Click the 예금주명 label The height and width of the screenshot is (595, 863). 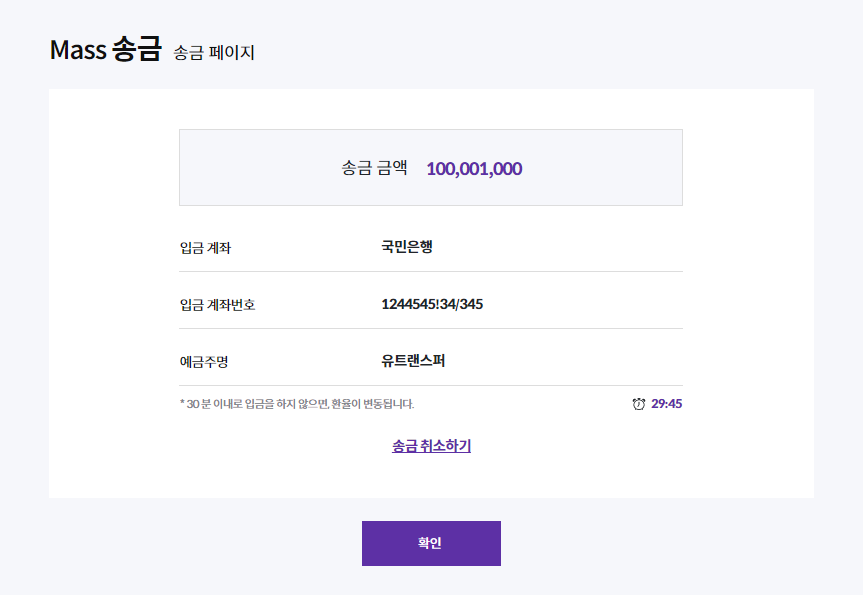coord(204,362)
